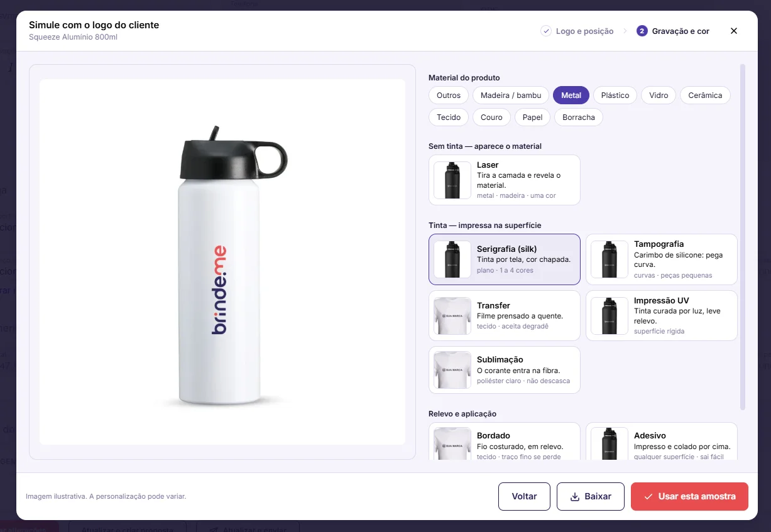Click 'Relevo e aplicação' heading
The image size is (771, 532).
pos(462,414)
